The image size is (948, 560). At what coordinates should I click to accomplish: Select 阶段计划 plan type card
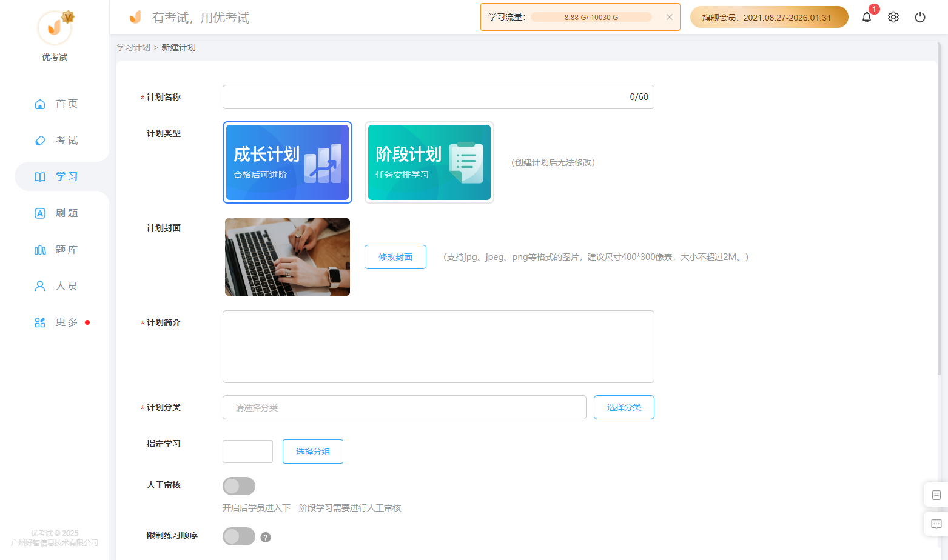[429, 162]
